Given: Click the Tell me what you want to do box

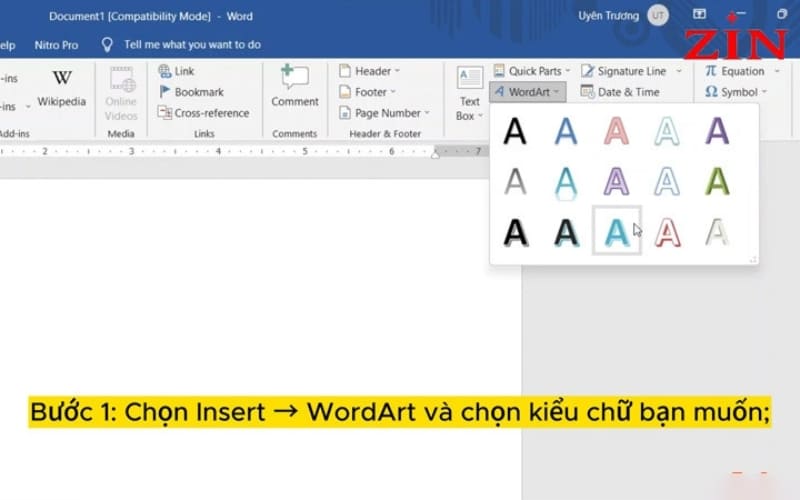Looking at the screenshot, I should [182, 45].
